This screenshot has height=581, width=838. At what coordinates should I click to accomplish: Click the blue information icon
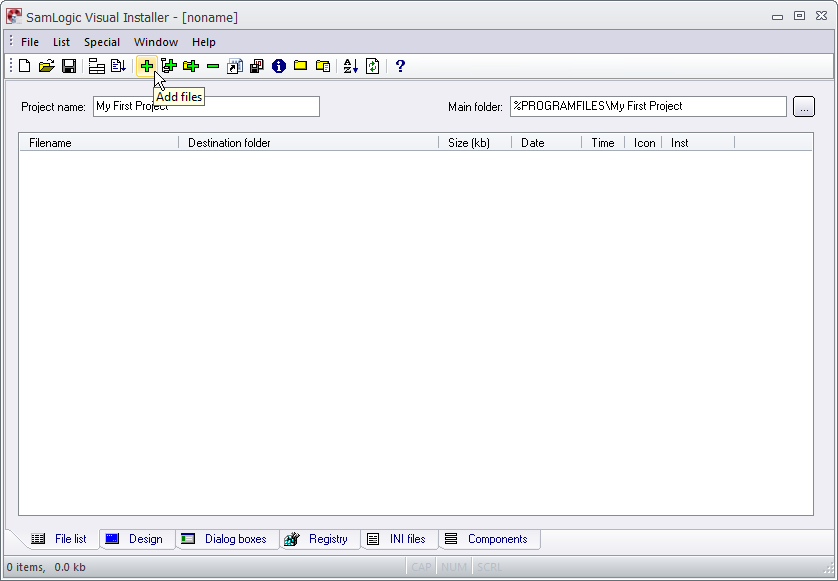coord(278,66)
